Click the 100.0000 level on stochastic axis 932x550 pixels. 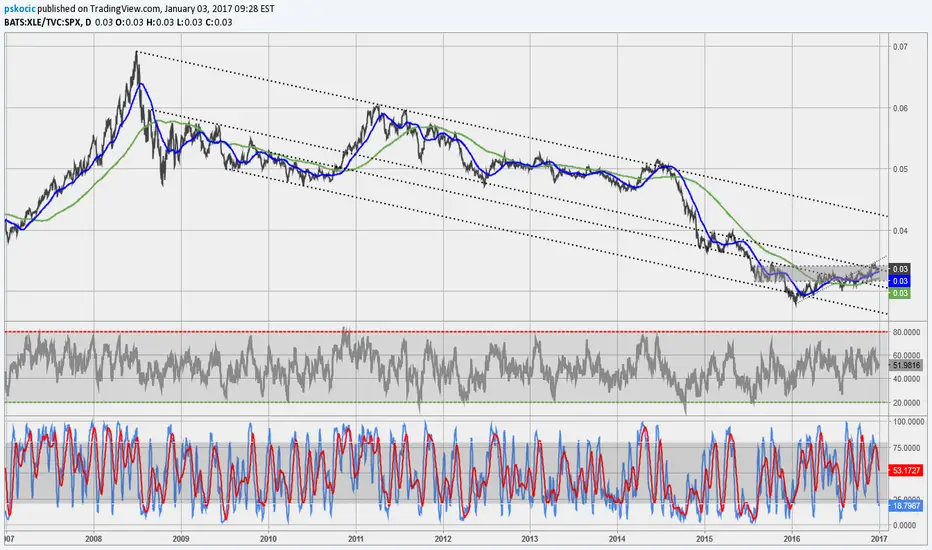[908, 423]
